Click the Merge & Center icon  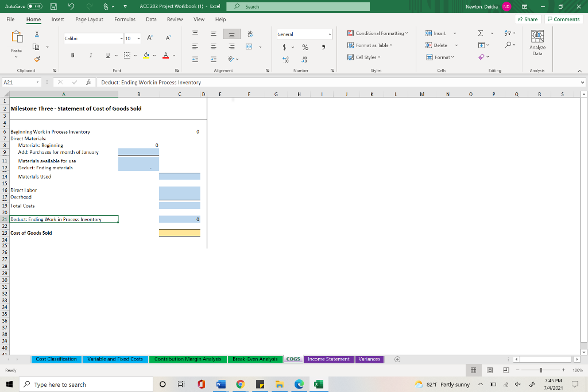coord(249,46)
